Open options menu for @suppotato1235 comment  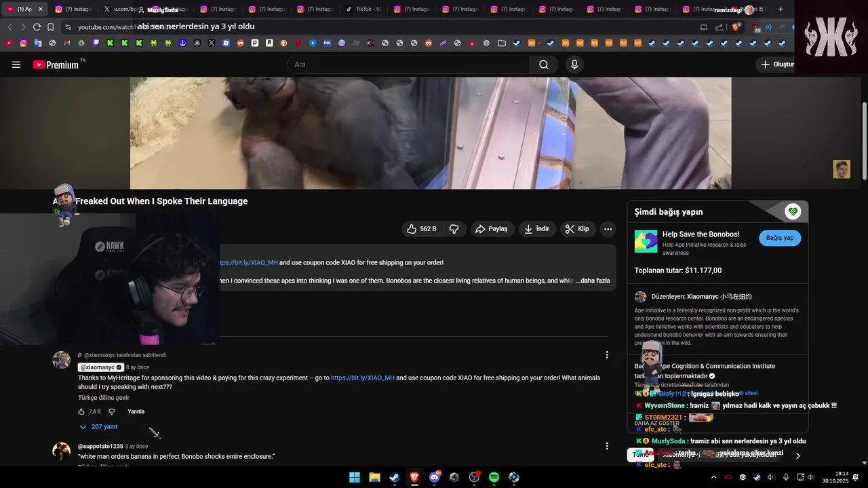[x=607, y=446]
